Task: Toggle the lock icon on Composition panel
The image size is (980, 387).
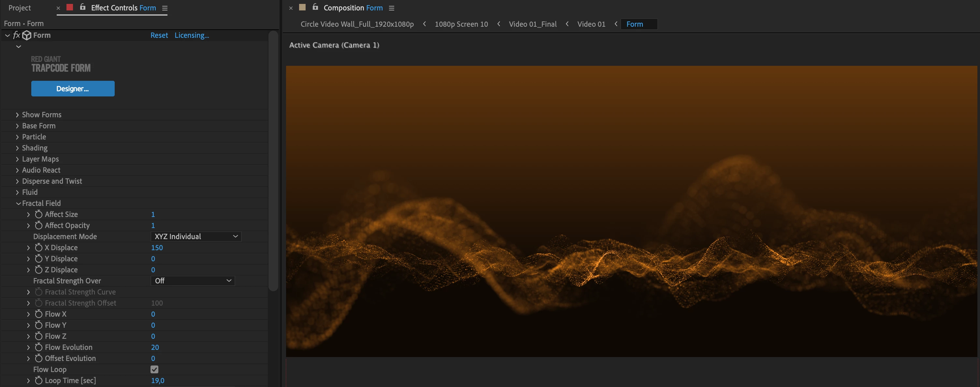Action: (315, 7)
